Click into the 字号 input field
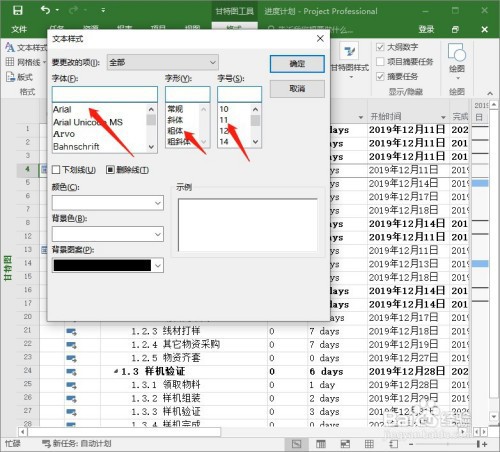The image size is (500, 452). [239, 94]
